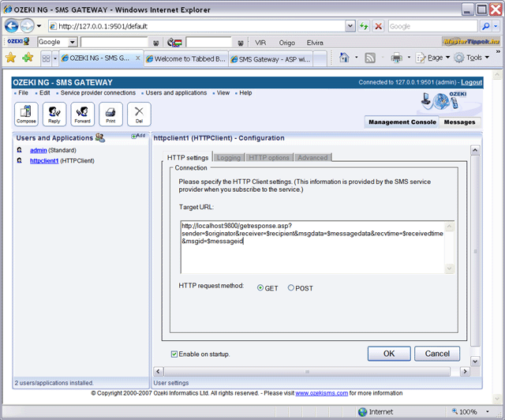
Task: Open the admin user link
Action: coord(39,150)
